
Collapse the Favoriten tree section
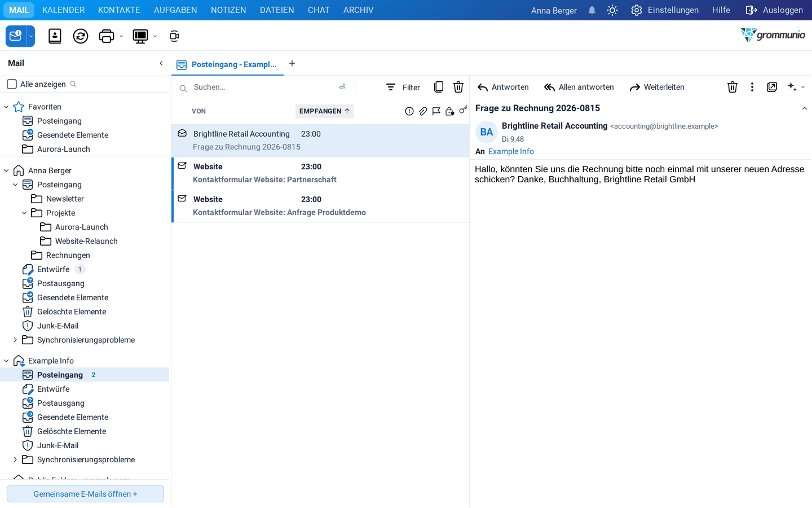(6, 107)
